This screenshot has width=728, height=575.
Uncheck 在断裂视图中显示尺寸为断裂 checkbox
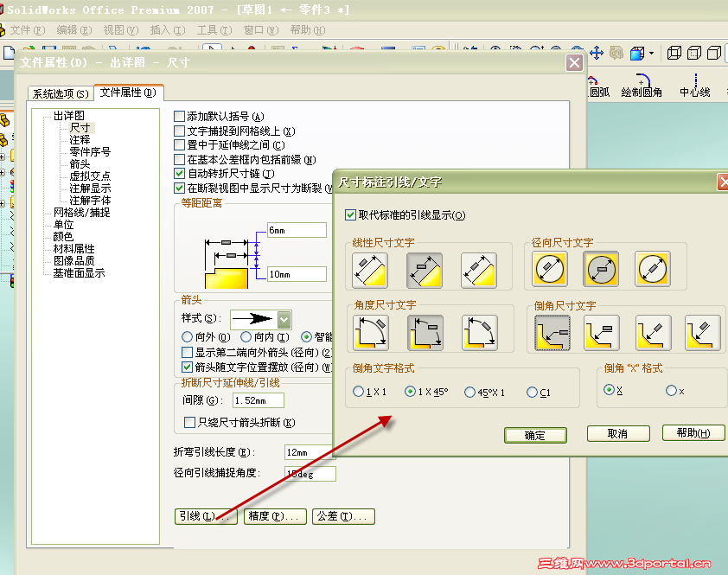pyautogui.click(x=179, y=188)
